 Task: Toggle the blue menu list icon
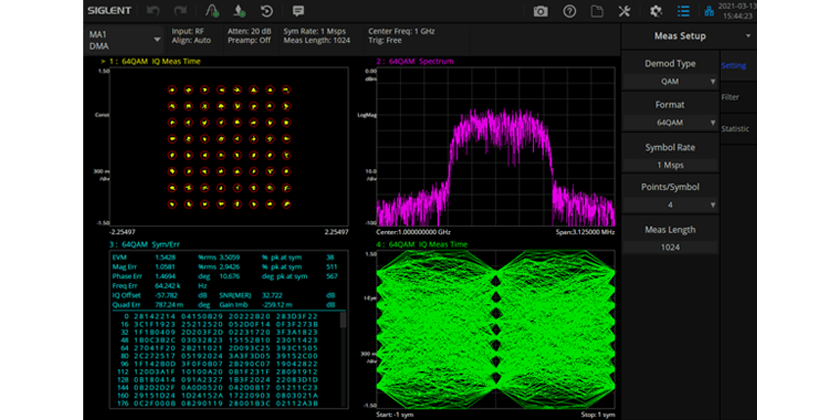point(683,11)
